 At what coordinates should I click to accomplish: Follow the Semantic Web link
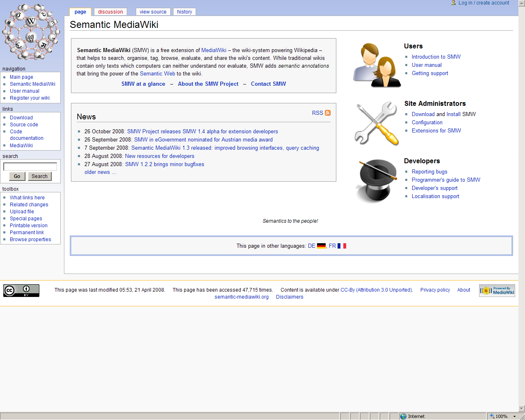[157, 74]
